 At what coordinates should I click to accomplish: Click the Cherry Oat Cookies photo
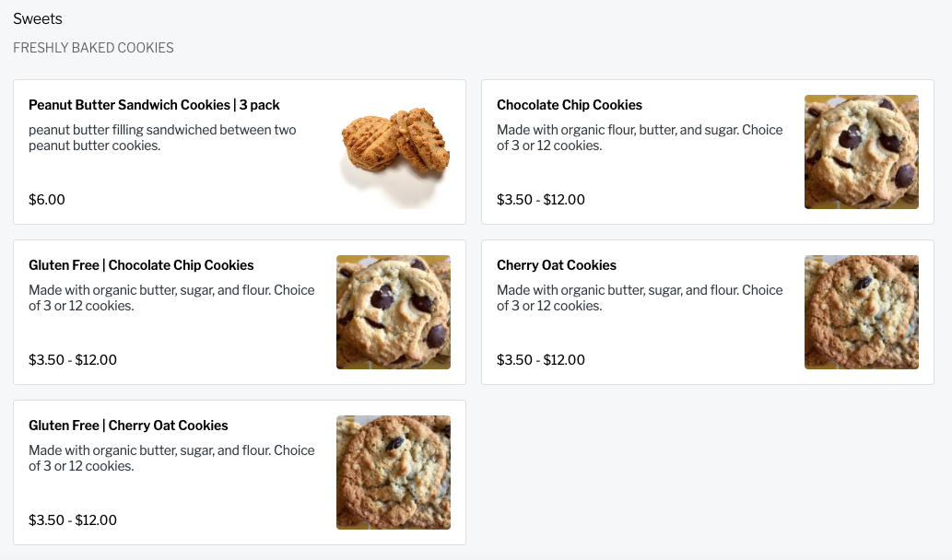click(861, 312)
